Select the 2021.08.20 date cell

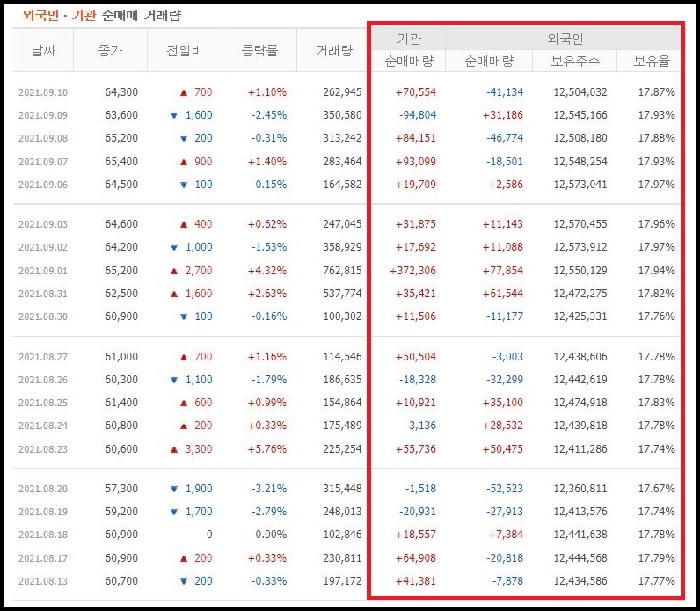(43, 489)
